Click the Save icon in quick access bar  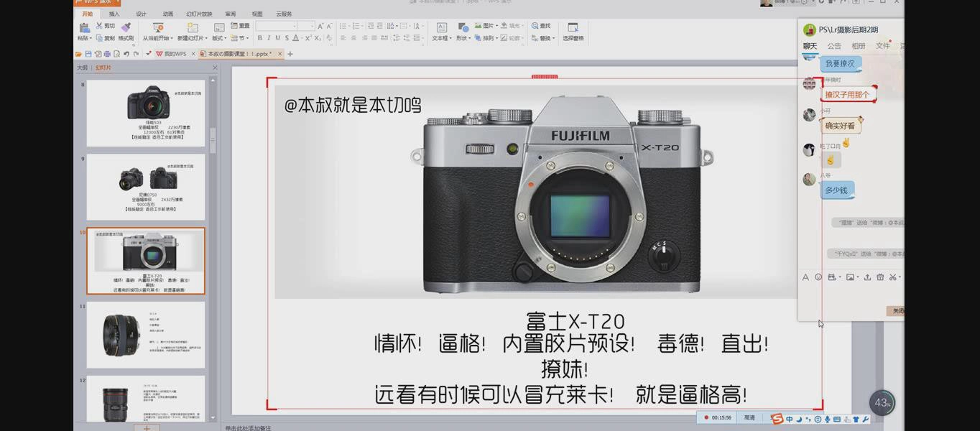tap(88, 54)
